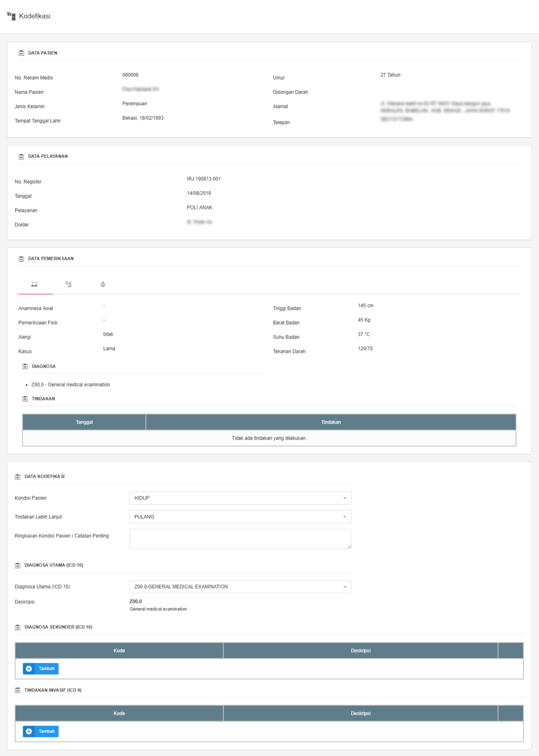Open the laptop icon examination tab
This screenshot has width=539, height=756.
pyautogui.click(x=34, y=284)
